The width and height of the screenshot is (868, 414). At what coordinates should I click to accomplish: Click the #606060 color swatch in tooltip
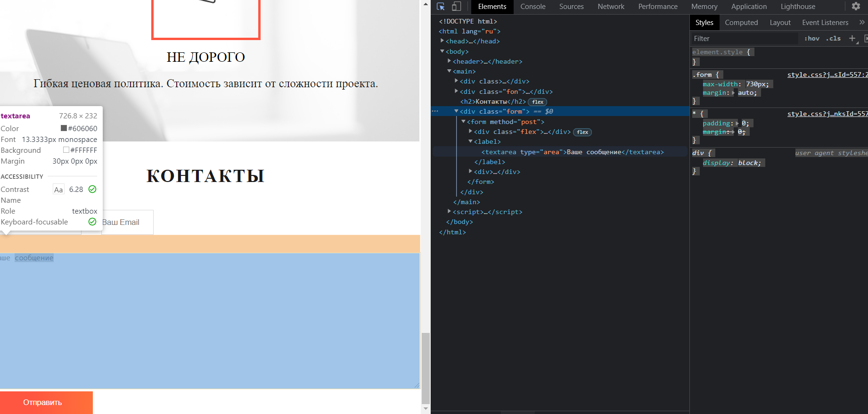point(64,128)
